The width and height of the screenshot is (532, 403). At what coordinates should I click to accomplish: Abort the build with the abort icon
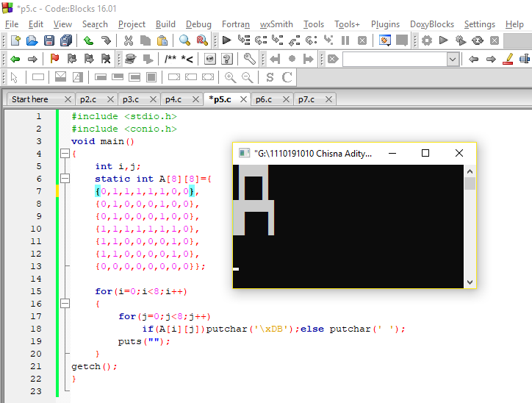click(495, 40)
